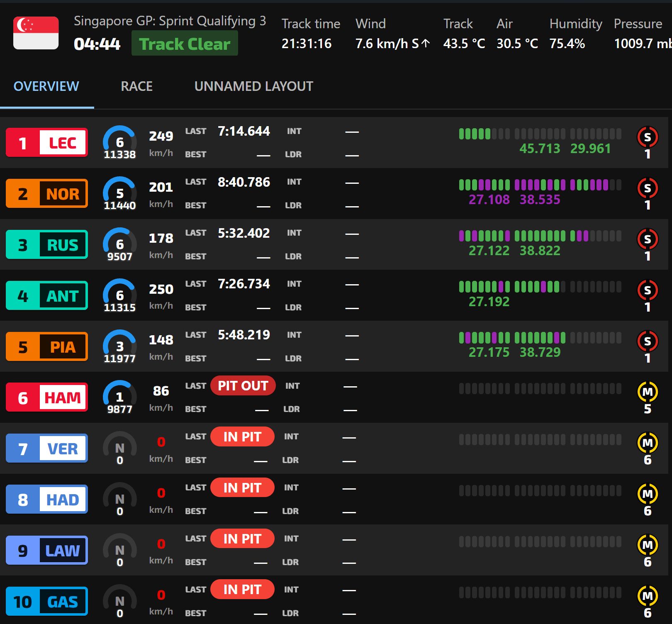The image size is (672, 624).
Task: Select driver badge 5 PIA
Action: click(x=47, y=347)
